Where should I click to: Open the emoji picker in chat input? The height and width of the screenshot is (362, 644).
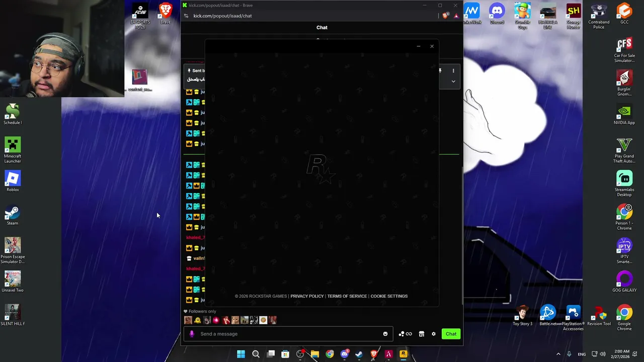[385, 334]
